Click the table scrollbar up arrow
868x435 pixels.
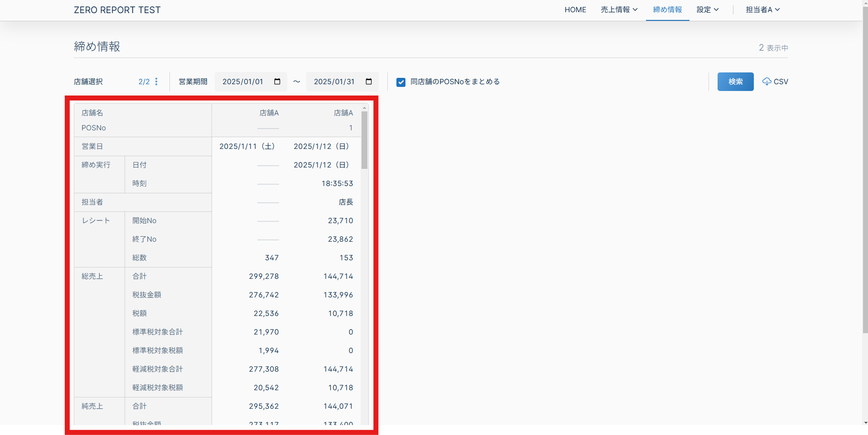pyautogui.click(x=364, y=108)
